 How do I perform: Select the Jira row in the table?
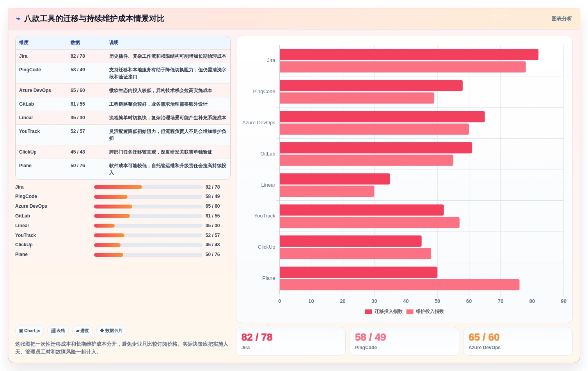point(123,56)
